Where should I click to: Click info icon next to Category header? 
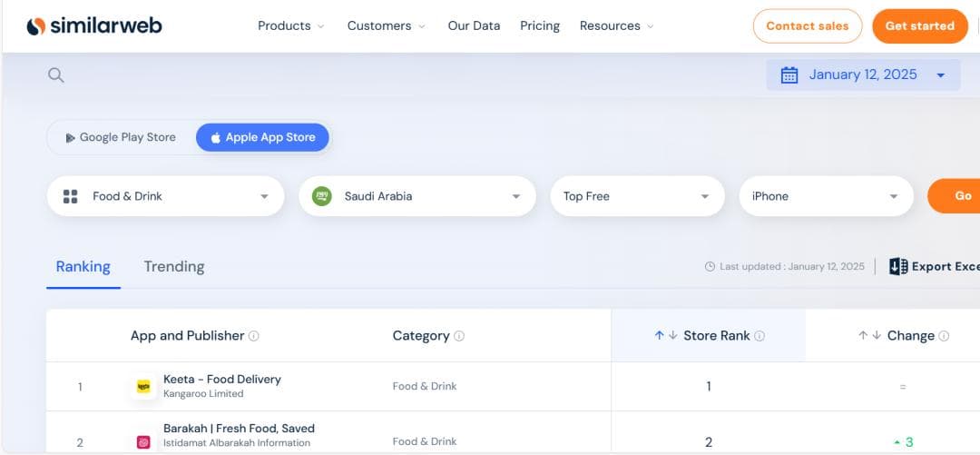pyautogui.click(x=459, y=336)
